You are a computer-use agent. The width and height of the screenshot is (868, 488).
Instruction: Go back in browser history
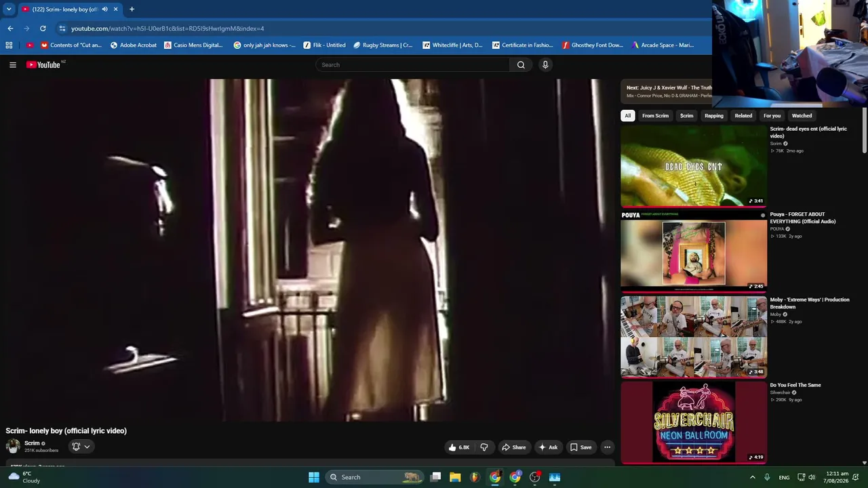(10, 28)
